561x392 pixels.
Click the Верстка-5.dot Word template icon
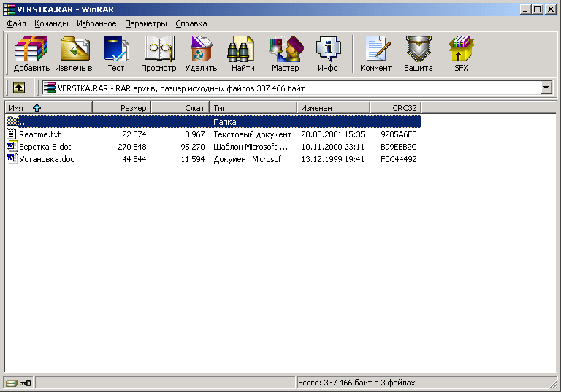pos(12,146)
